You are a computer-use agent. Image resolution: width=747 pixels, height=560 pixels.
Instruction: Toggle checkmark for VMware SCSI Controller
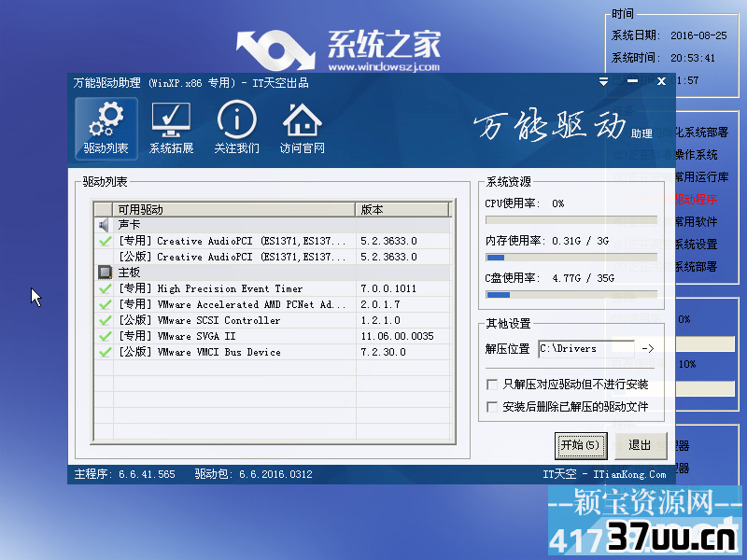pos(105,320)
